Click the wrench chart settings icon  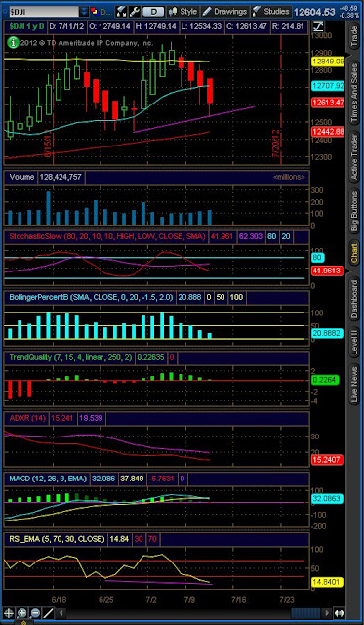pyautogui.click(x=135, y=12)
